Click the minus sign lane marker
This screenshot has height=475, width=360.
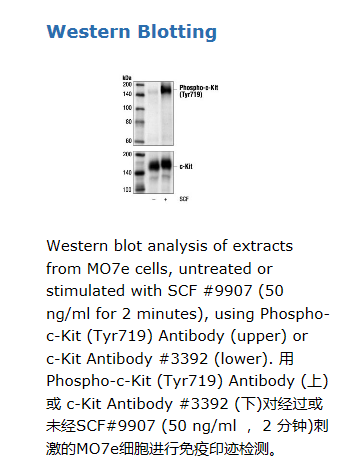[154, 199]
